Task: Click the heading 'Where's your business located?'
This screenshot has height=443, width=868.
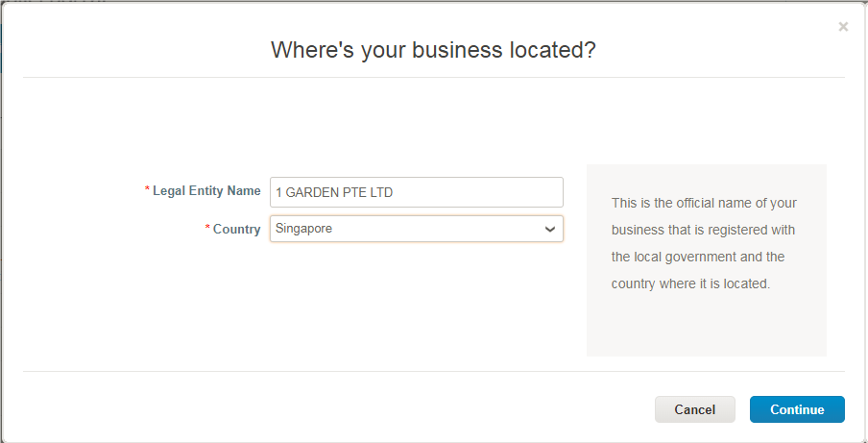Action: 433,50
